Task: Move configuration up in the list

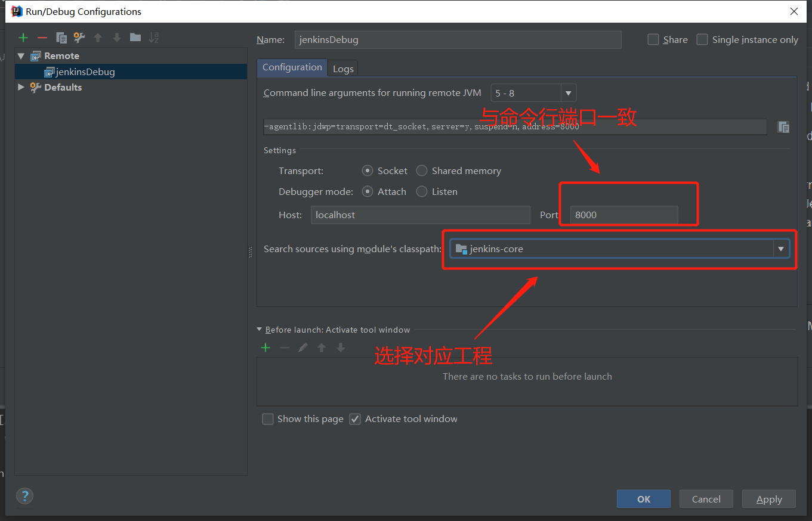Action: [98, 38]
